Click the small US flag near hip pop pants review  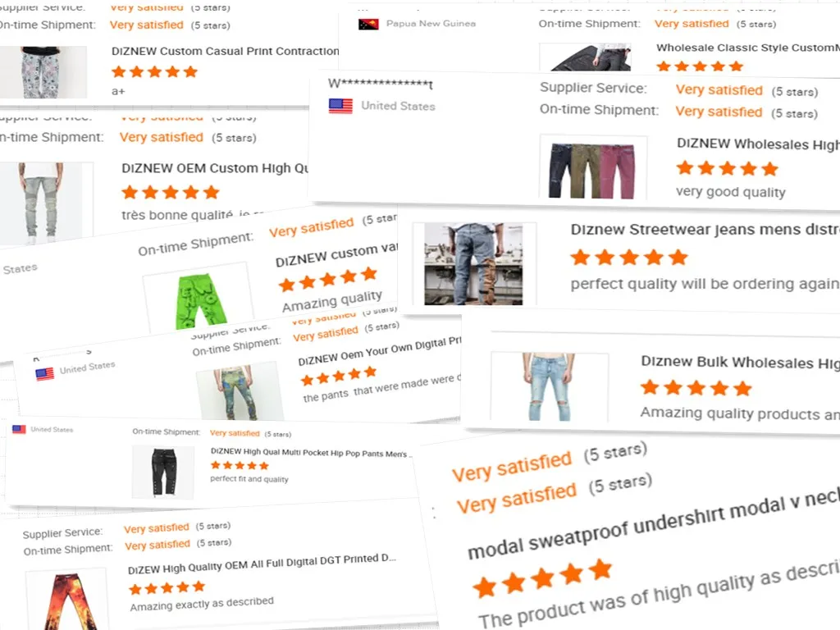(19, 429)
